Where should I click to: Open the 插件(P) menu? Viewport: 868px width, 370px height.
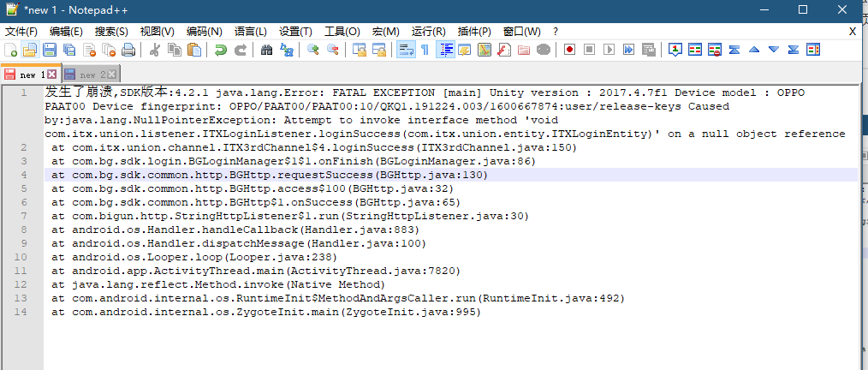coord(474,32)
